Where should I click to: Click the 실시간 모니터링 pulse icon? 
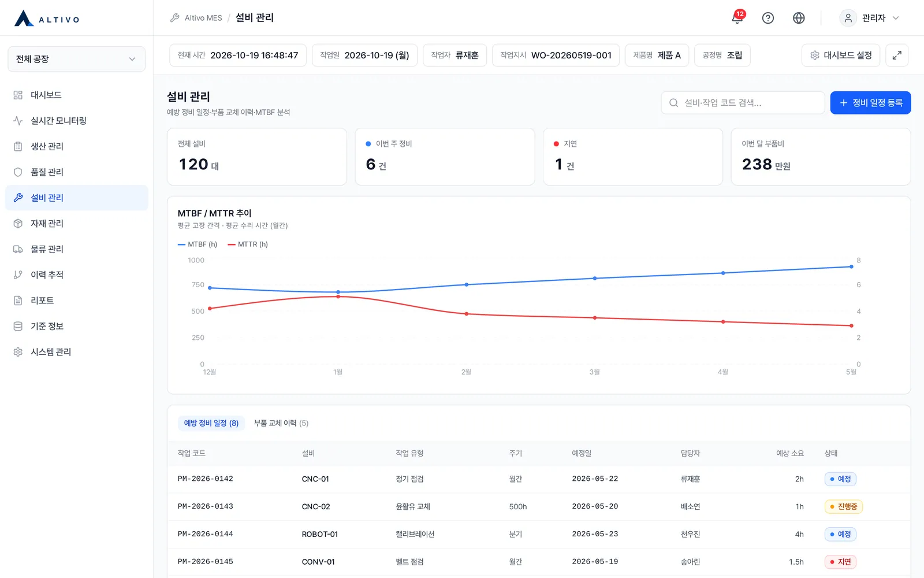tap(18, 121)
